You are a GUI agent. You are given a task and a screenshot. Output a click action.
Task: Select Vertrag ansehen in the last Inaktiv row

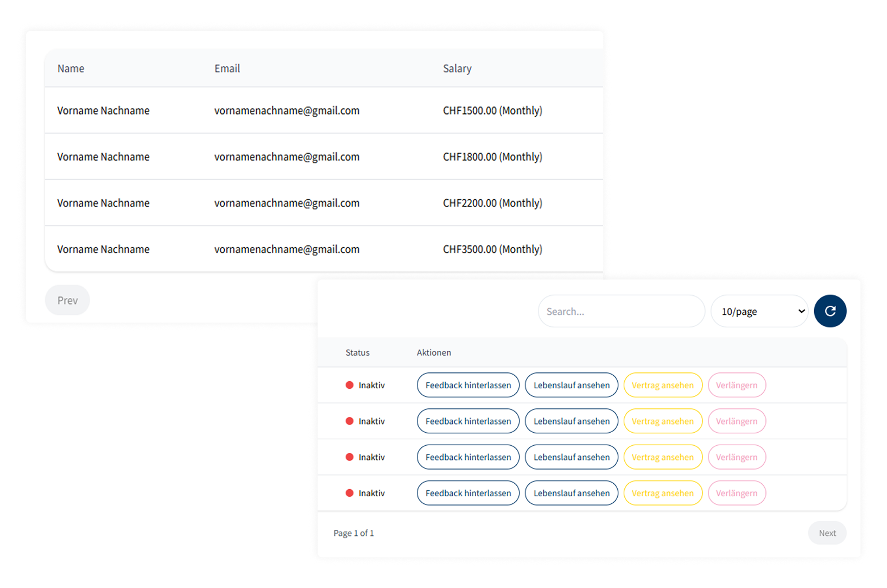(x=663, y=493)
